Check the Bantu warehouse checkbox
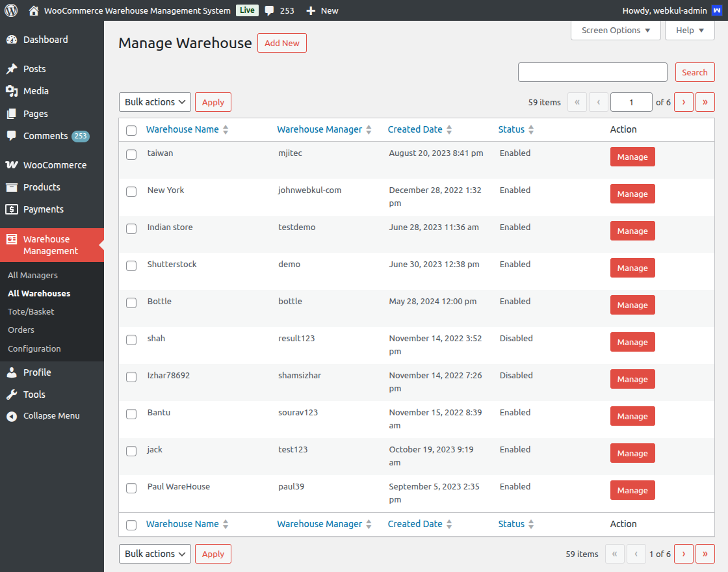 [x=131, y=414]
